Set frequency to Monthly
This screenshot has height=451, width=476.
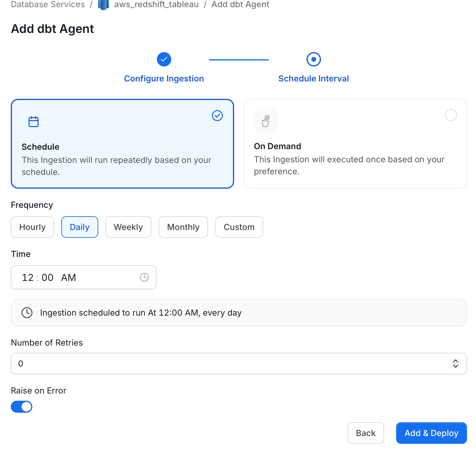(x=183, y=227)
